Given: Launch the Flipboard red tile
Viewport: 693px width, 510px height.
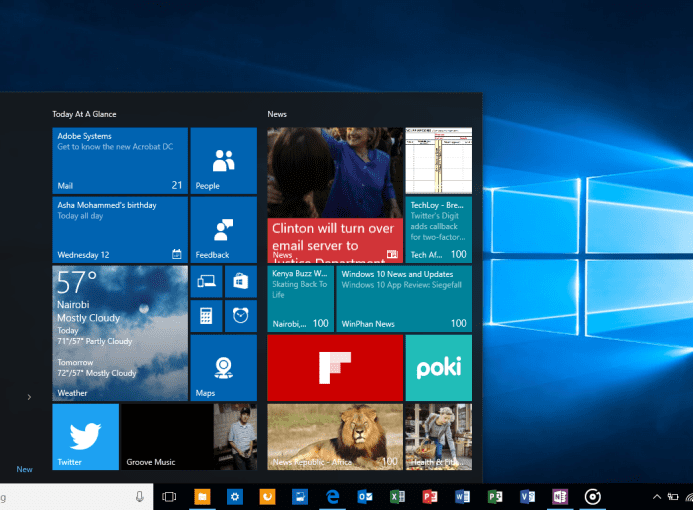Looking at the screenshot, I should 335,368.
